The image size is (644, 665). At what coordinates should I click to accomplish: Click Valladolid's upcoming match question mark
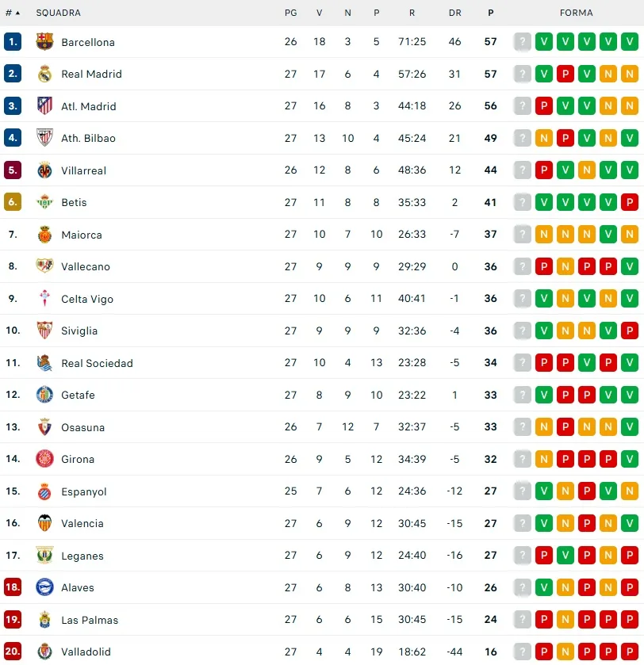tap(523, 652)
